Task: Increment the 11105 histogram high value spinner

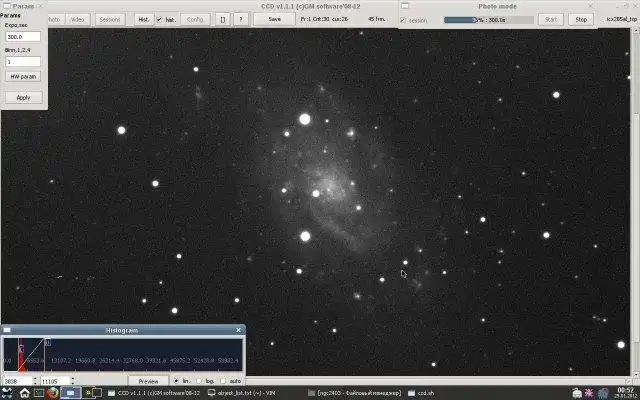Action: (73, 379)
